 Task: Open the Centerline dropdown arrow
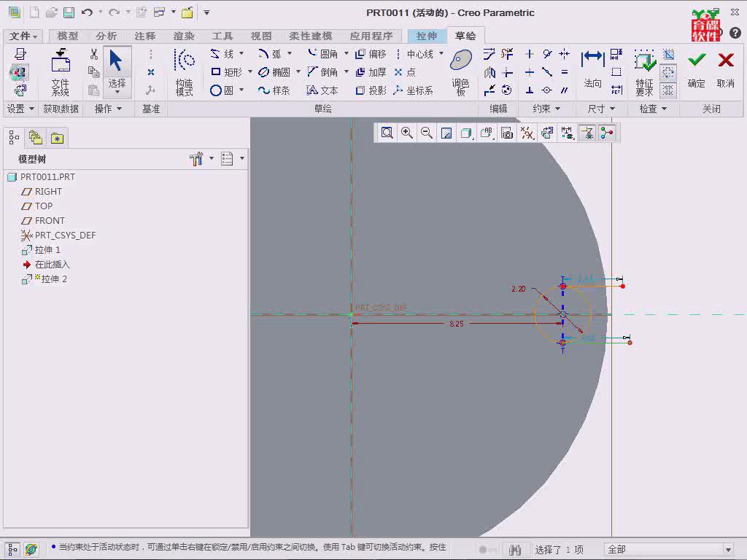pos(441,53)
